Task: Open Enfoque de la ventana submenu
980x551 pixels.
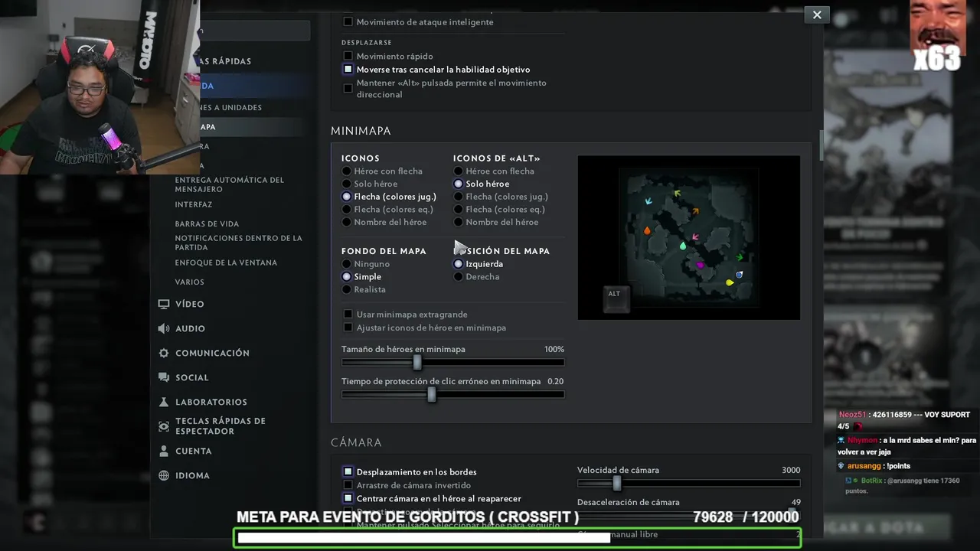Action: [226, 262]
